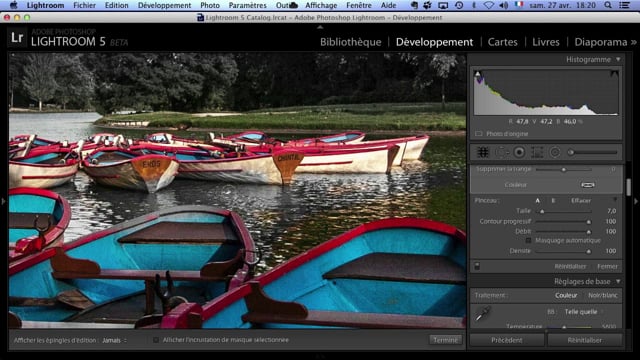Select the Spot Removal tool
This screenshot has height=360, width=640.
501,152
